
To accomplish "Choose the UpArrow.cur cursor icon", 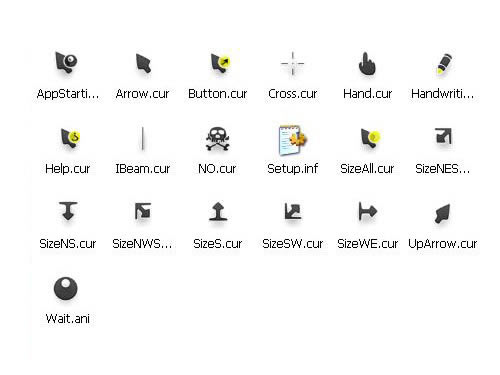I will pyautogui.click(x=443, y=213).
